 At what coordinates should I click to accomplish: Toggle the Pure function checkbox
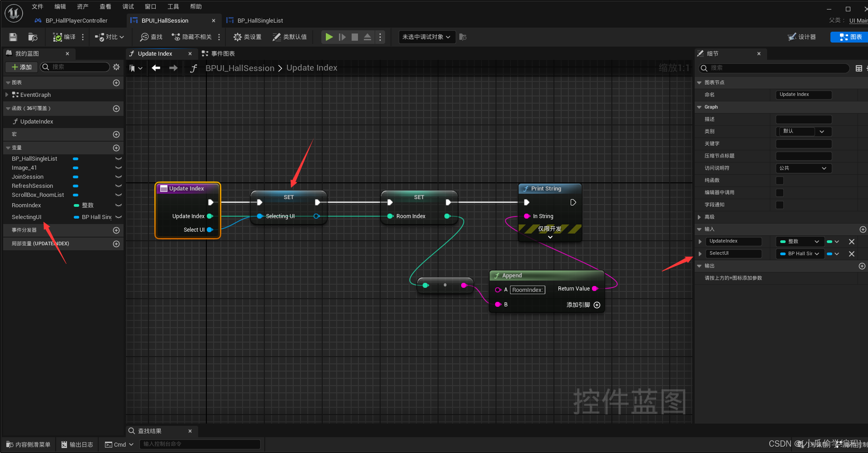tap(780, 181)
